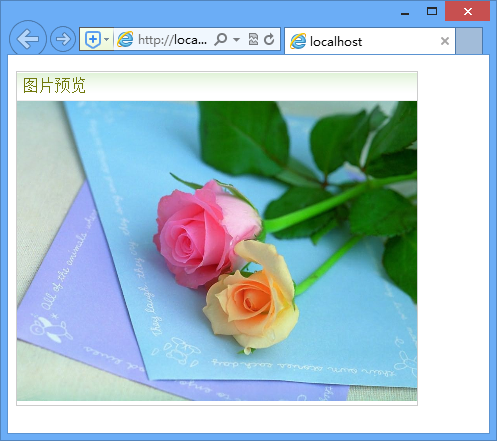Toggle Compatibility View broken-page icon
Image resolution: width=497 pixels, height=441 pixels.
(x=253, y=39)
